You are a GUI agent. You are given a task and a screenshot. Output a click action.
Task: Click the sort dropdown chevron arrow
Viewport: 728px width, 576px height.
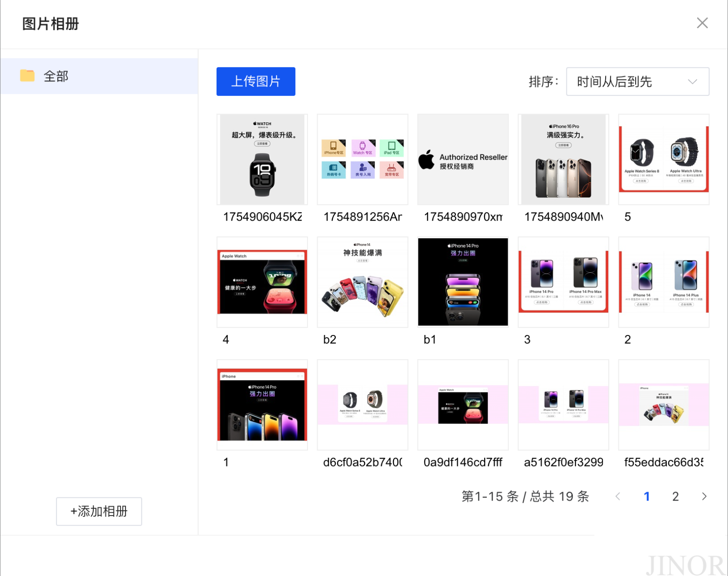tap(693, 82)
